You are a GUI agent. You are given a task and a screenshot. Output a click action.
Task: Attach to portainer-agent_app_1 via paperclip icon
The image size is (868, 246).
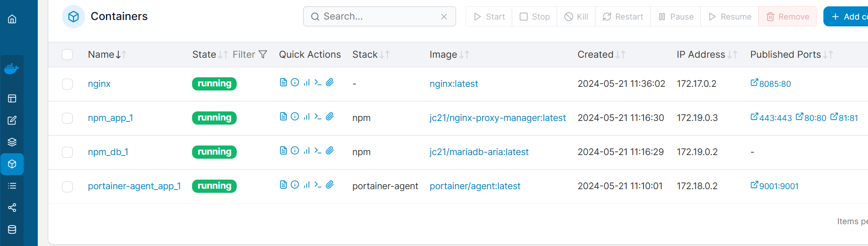coord(330,185)
